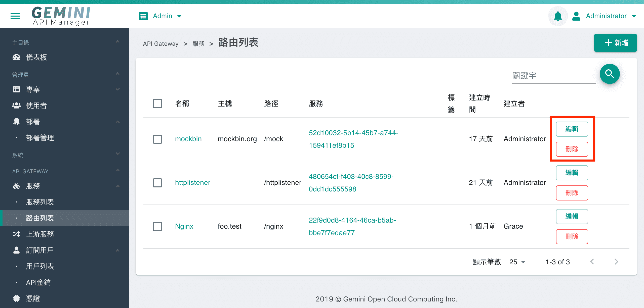Click the search magnifier button
Image resolution: width=644 pixels, height=308 pixels.
tap(610, 74)
